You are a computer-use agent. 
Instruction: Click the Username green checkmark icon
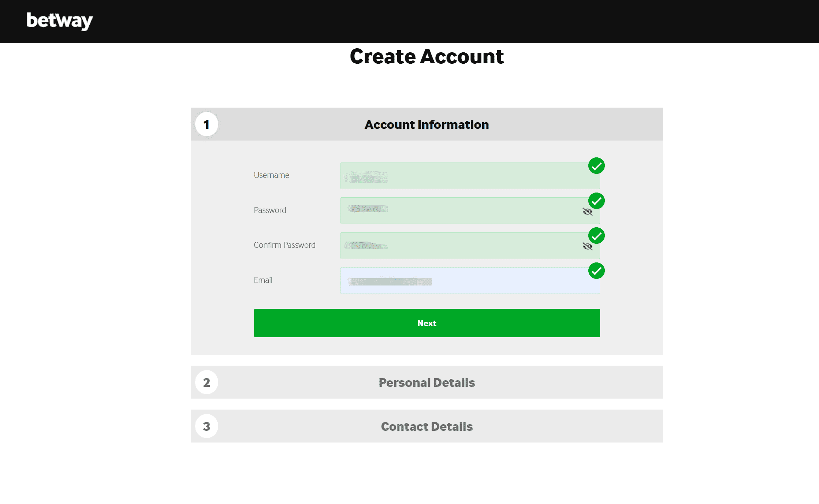pyautogui.click(x=596, y=166)
